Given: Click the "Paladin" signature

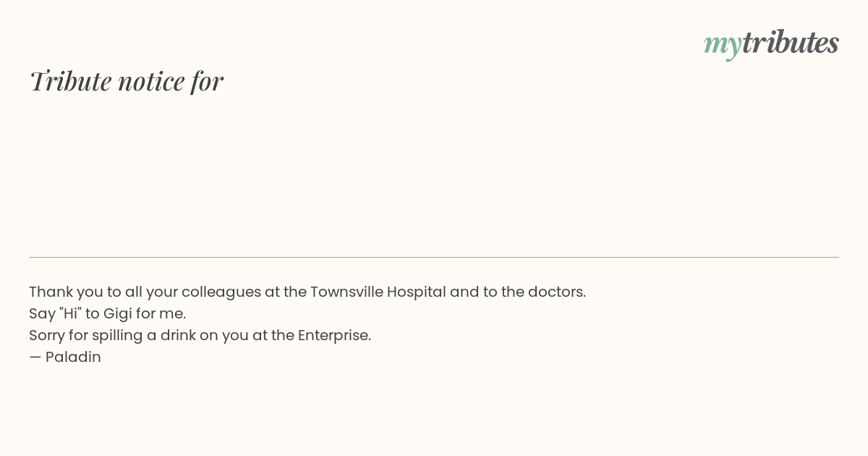Looking at the screenshot, I should pos(73,357).
